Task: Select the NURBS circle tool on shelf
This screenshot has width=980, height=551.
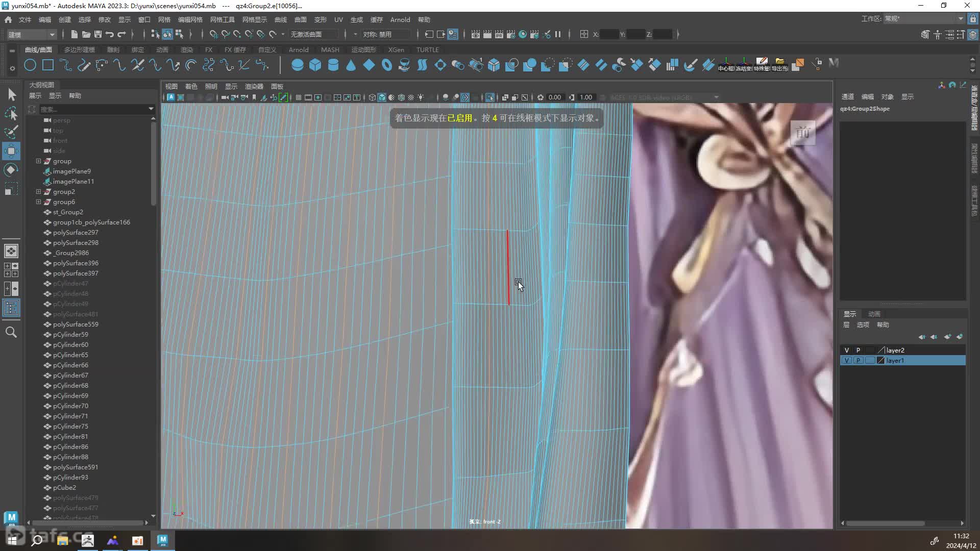Action: coord(30,65)
